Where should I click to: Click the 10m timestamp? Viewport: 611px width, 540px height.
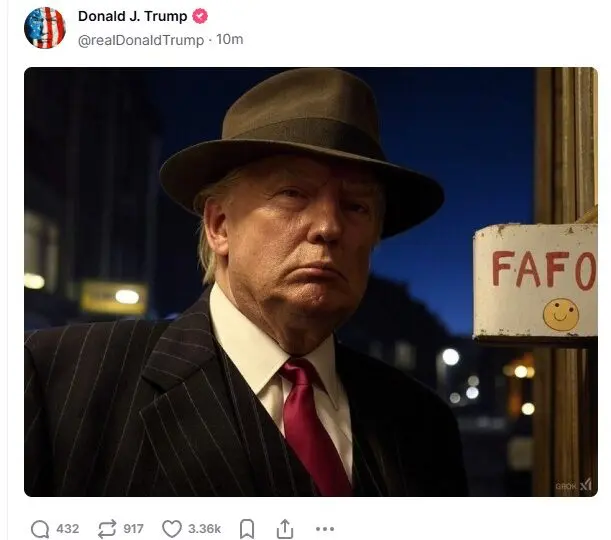pos(230,39)
